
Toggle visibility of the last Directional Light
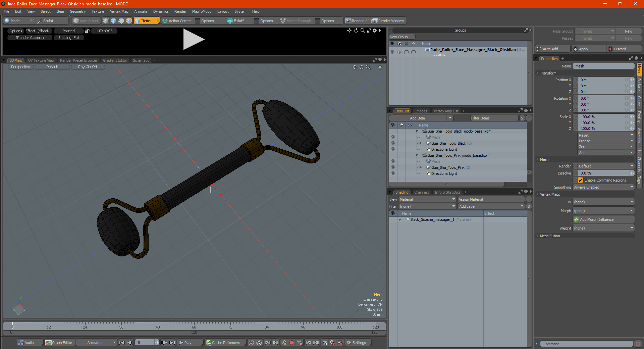[393, 173]
